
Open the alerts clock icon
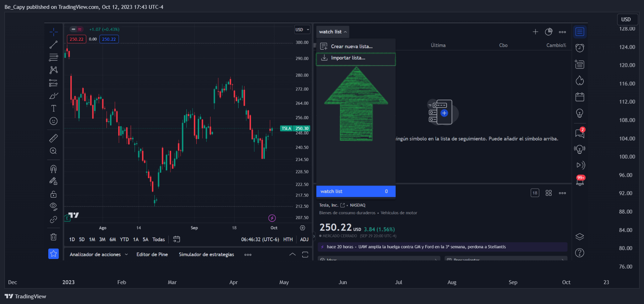[580, 48]
